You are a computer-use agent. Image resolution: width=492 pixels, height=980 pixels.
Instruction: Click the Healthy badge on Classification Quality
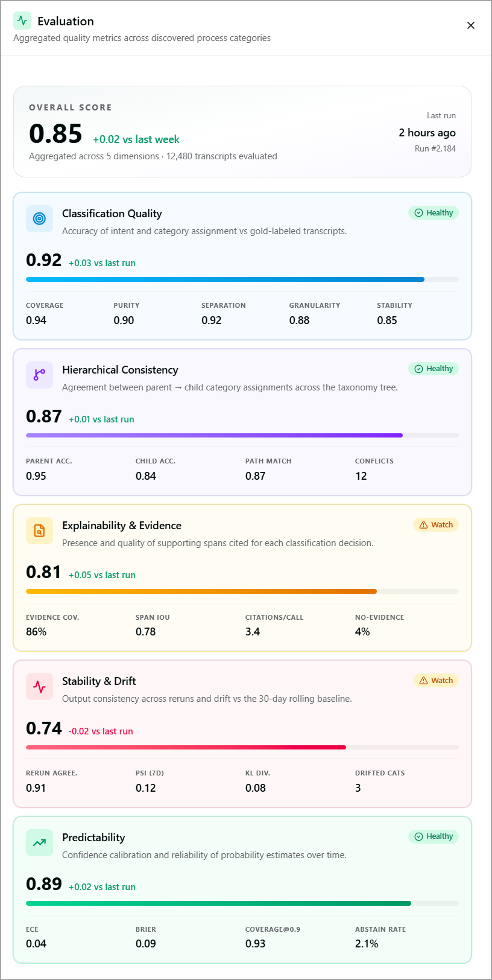point(434,212)
